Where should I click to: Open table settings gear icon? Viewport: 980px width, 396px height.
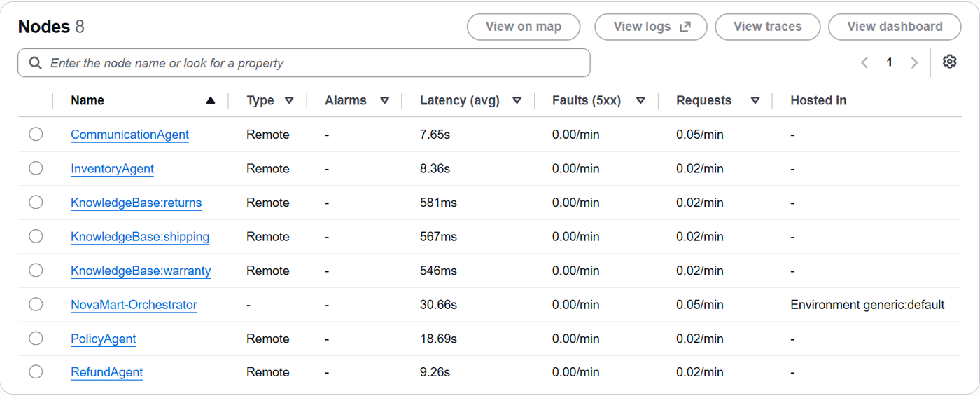pyautogui.click(x=949, y=62)
